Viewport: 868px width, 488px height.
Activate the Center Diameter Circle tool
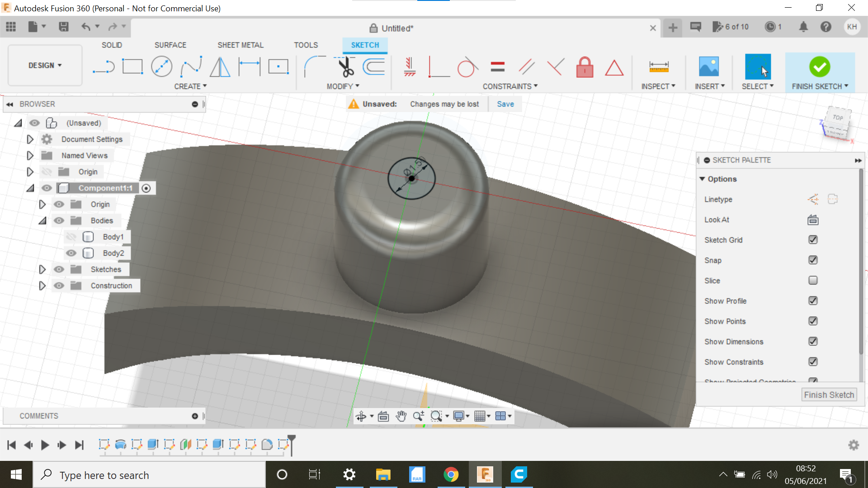[x=161, y=66]
